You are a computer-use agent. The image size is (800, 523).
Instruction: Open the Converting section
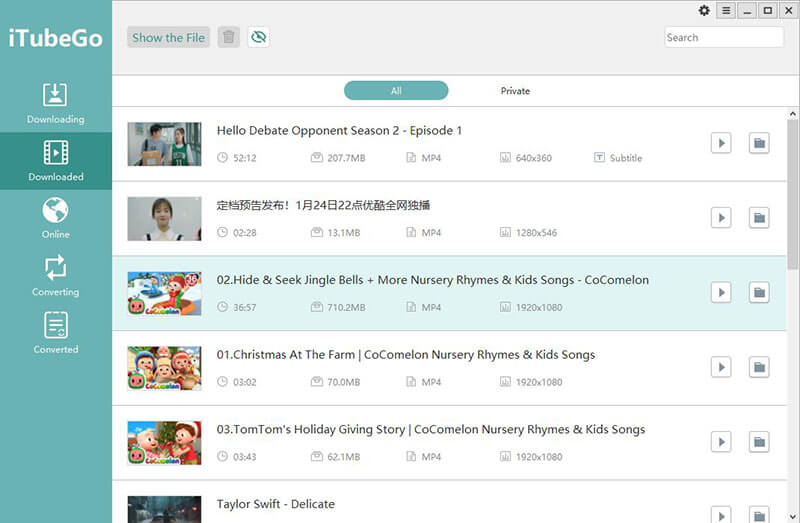point(56,276)
